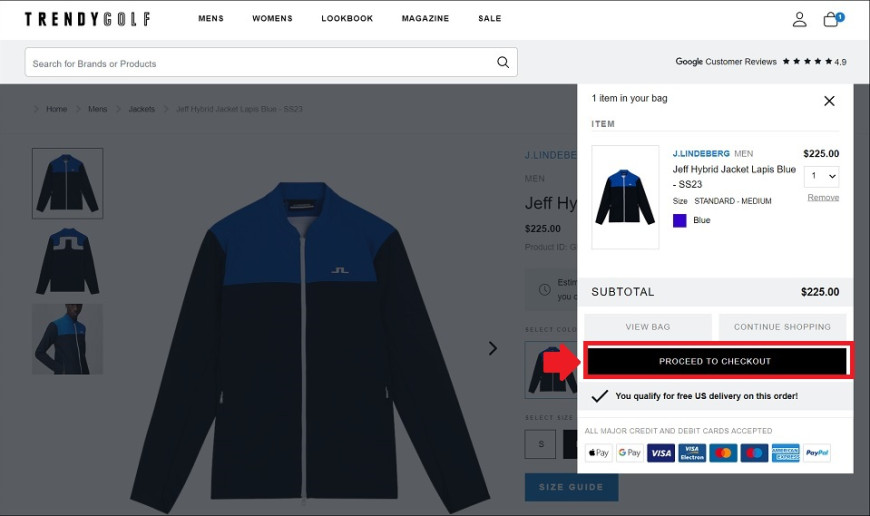Click the Google Pay payment icon
870x516 pixels.
click(630, 453)
